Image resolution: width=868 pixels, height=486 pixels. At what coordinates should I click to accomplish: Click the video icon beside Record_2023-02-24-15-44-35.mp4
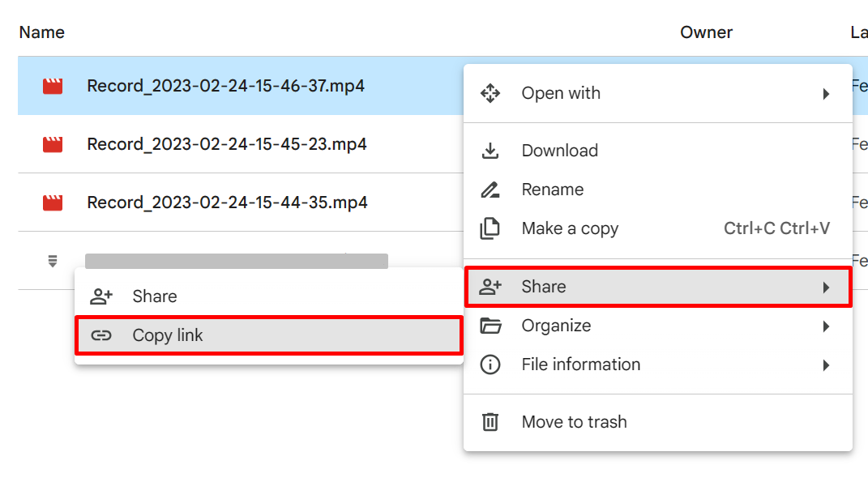(x=53, y=202)
